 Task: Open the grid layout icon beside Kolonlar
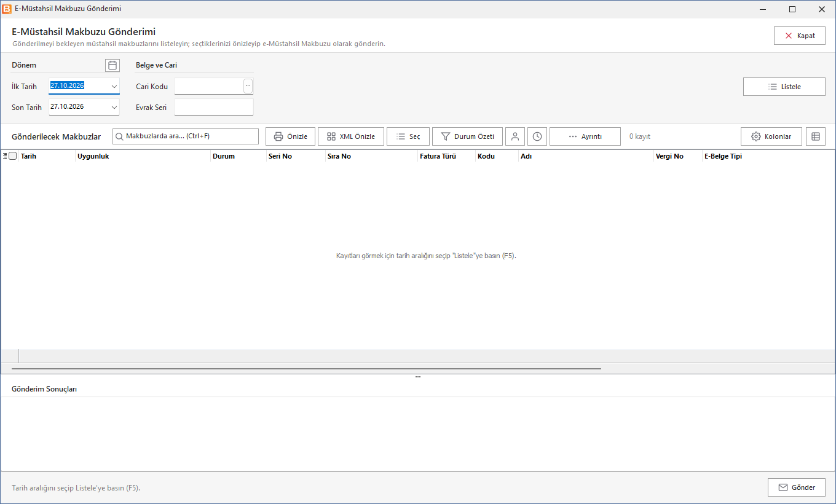coord(816,136)
